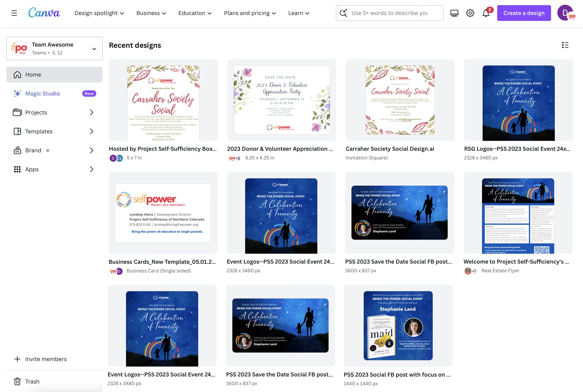Click the Projects folder icon
The image size is (583, 392).
[17, 113]
